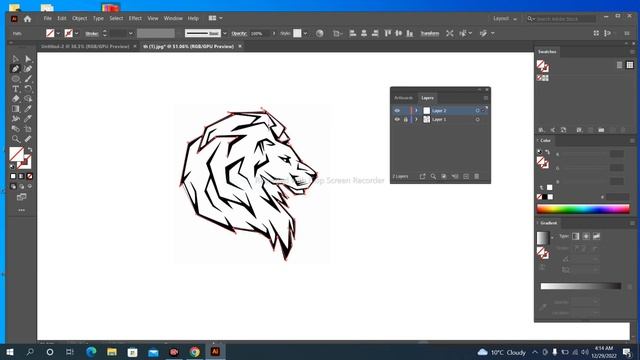Open graphic Style dropdown arrow

[305, 33]
